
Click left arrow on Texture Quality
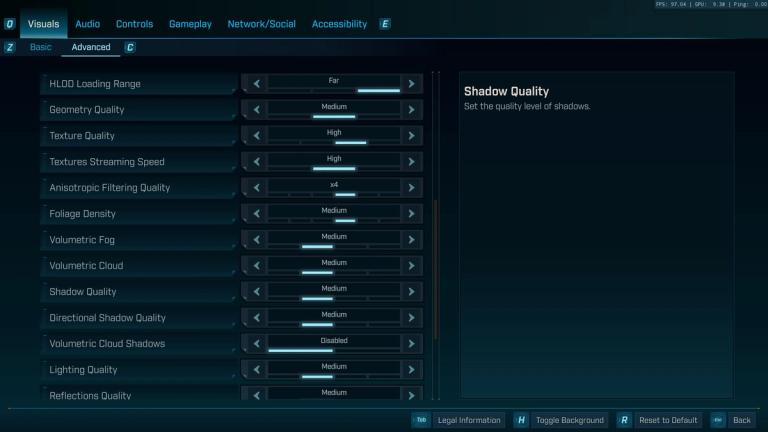tap(257, 136)
